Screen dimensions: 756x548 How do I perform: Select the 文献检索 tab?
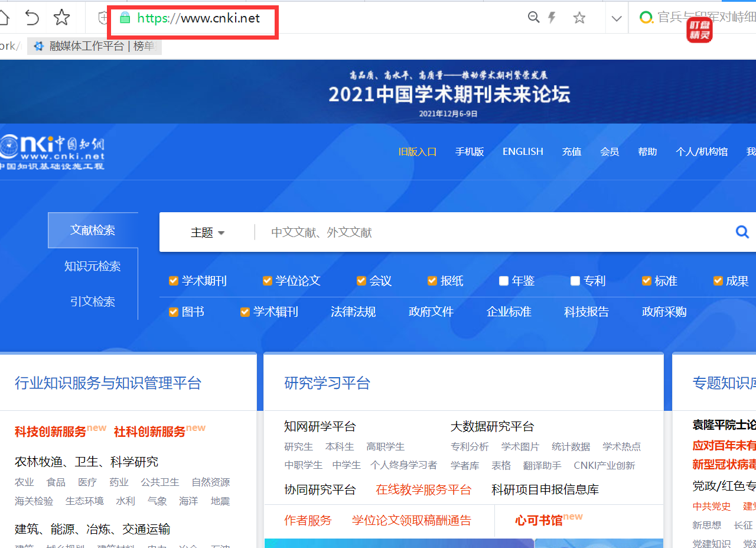pos(93,230)
